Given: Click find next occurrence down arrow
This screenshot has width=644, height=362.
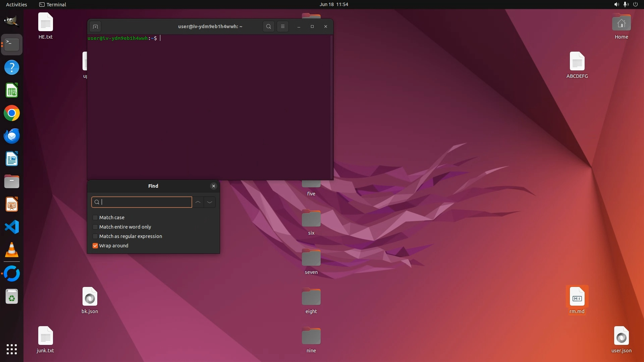Looking at the screenshot, I should pos(210,202).
